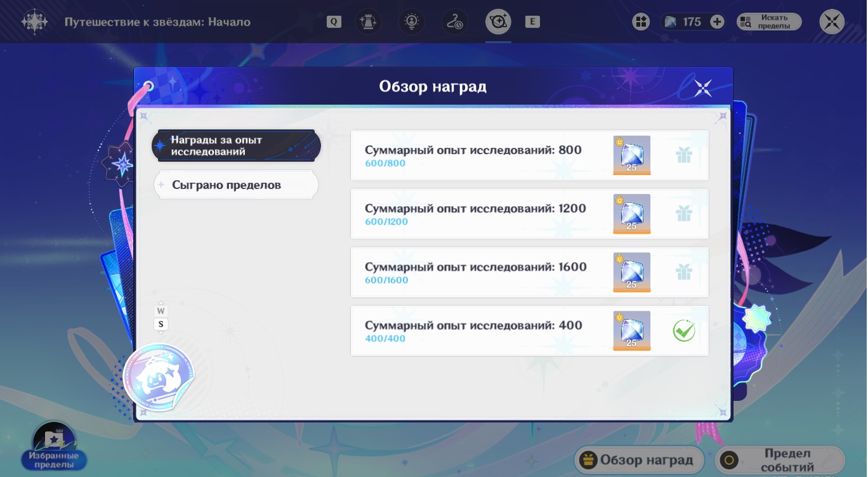Click the W key hint
Viewport: 868px width, 477px height.
pos(161,311)
